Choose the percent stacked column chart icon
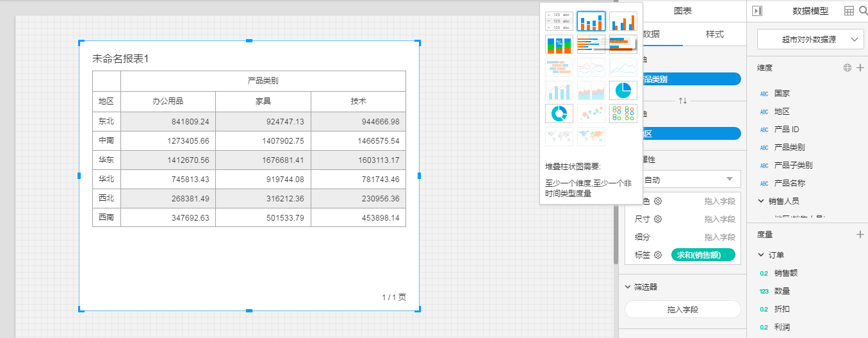 (x=559, y=44)
